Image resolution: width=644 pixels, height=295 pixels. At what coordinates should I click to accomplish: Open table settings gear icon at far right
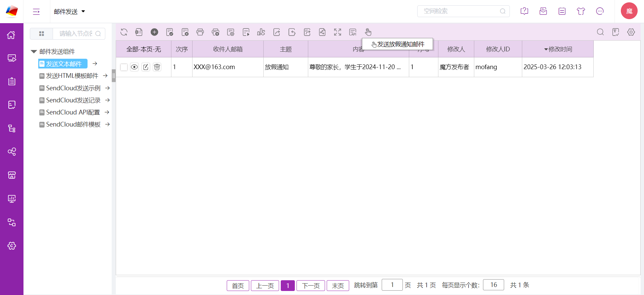point(631,32)
